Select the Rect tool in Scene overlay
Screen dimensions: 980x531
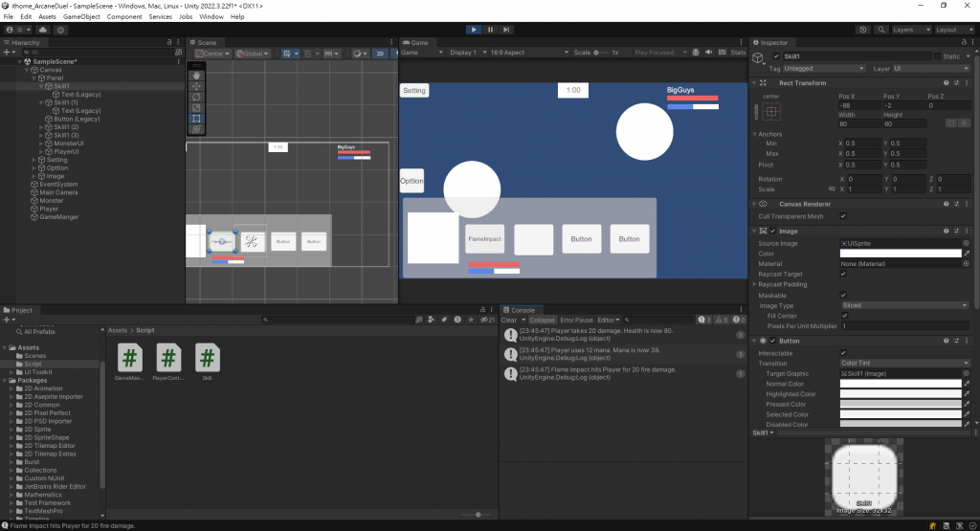[x=197, y=118]
